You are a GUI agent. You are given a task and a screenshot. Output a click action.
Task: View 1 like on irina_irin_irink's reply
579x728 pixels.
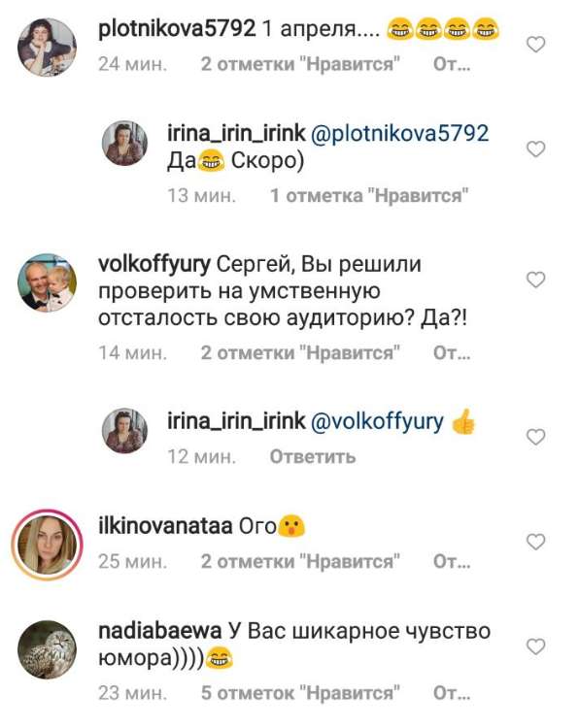pyautogui.click(x=369, y=196)
